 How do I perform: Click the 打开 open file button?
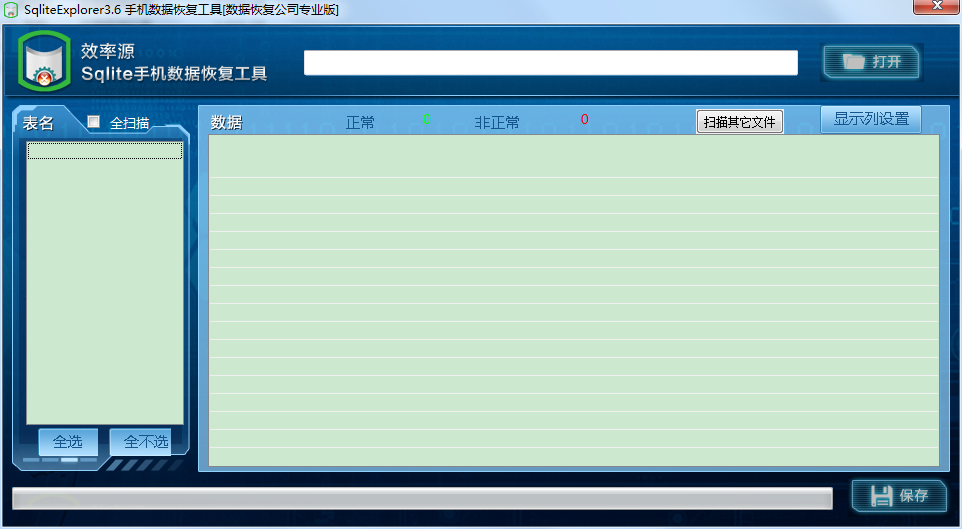871,62
